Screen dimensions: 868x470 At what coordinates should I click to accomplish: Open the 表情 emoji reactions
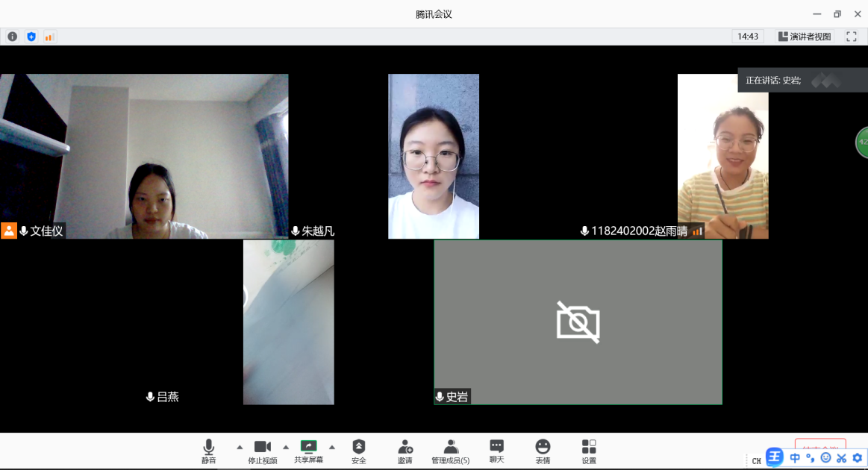543,451
